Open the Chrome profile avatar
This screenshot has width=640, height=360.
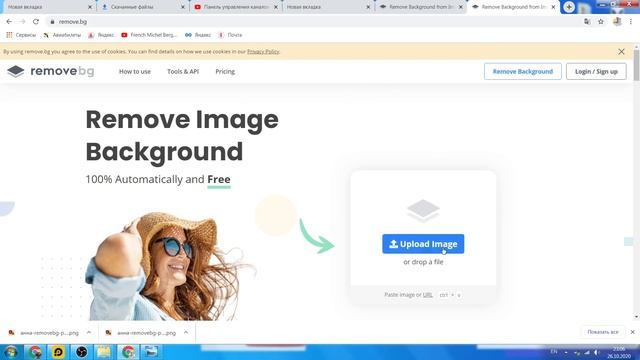[x=617, y=22]
